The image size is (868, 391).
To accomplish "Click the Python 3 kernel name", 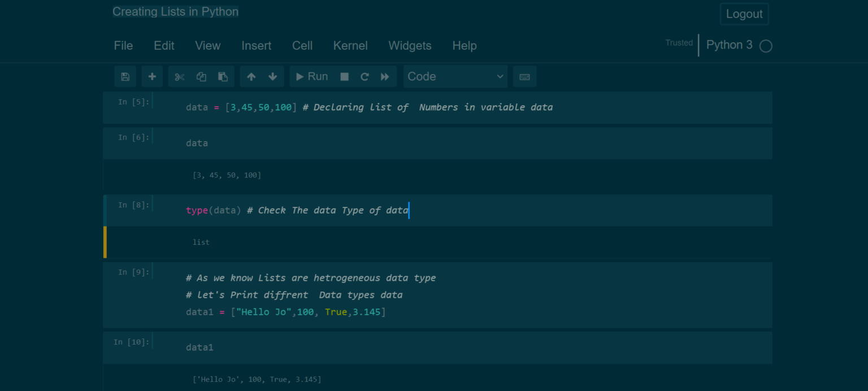I will coord(730,45).
